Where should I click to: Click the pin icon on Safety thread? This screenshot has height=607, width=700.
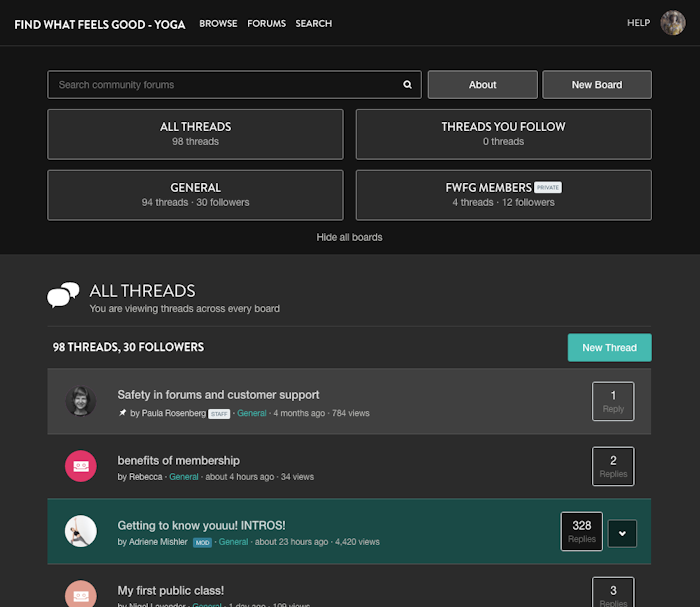(x=122, y=413)
